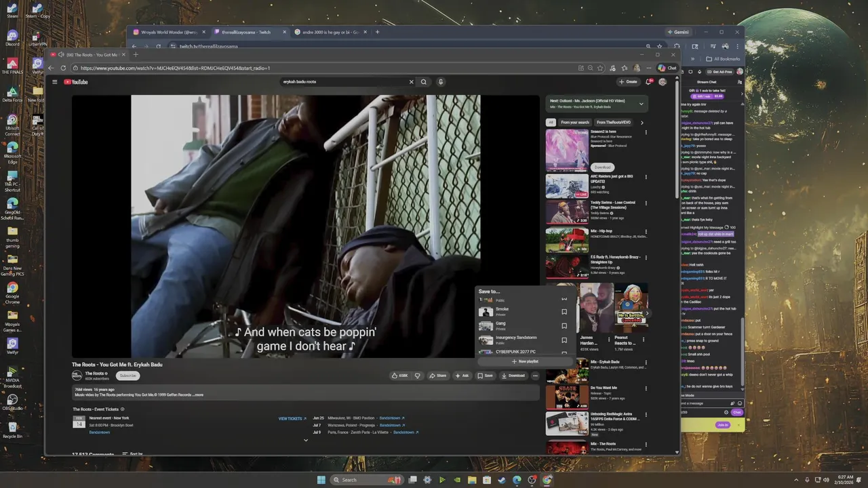The height and width of the screenshot is (488, 868).
Task: Show more filter chips with right arrow
Action: 642,123
